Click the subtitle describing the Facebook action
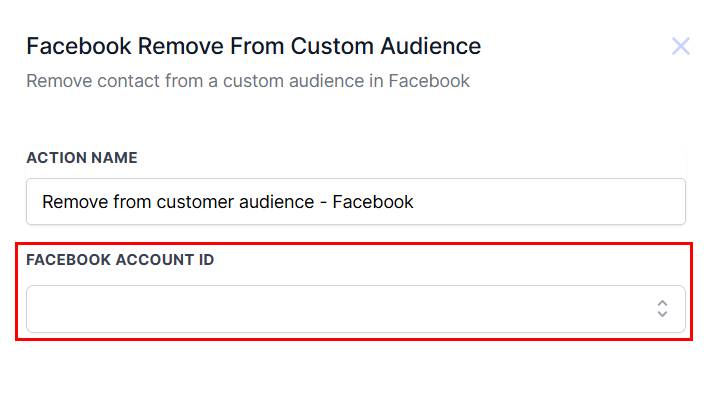This screenshot has width=716, height=408. (x=248, y=81)
